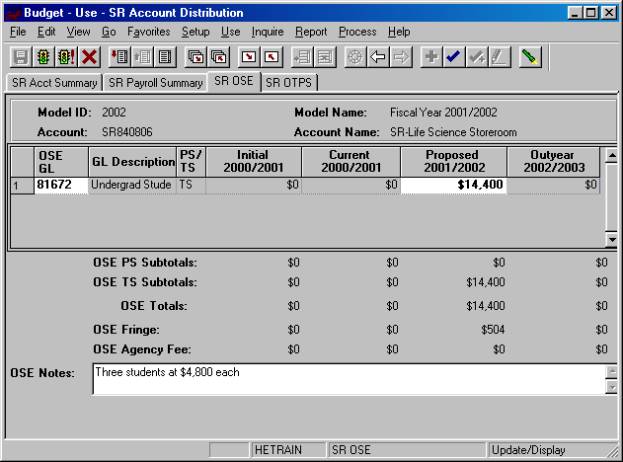Click the save disk icon in toolbar
The width and height of the screenshot is (623, 462).
point(19,58)
